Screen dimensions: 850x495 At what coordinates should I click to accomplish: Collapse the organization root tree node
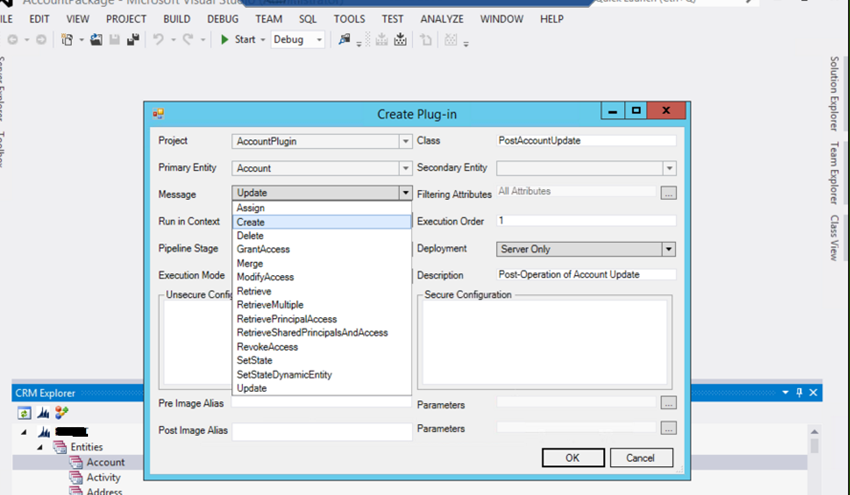pos(24,432)
